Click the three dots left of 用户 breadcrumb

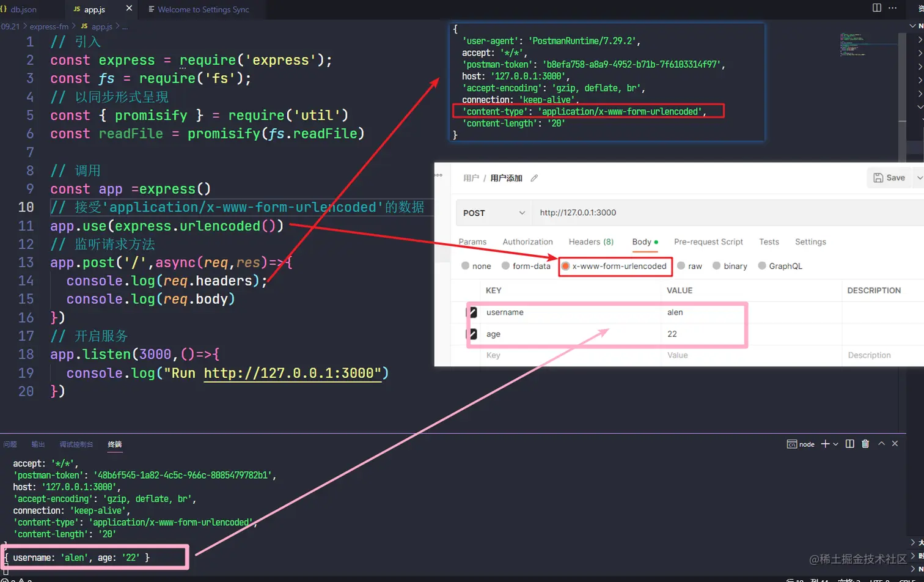[x=438, y=175]
